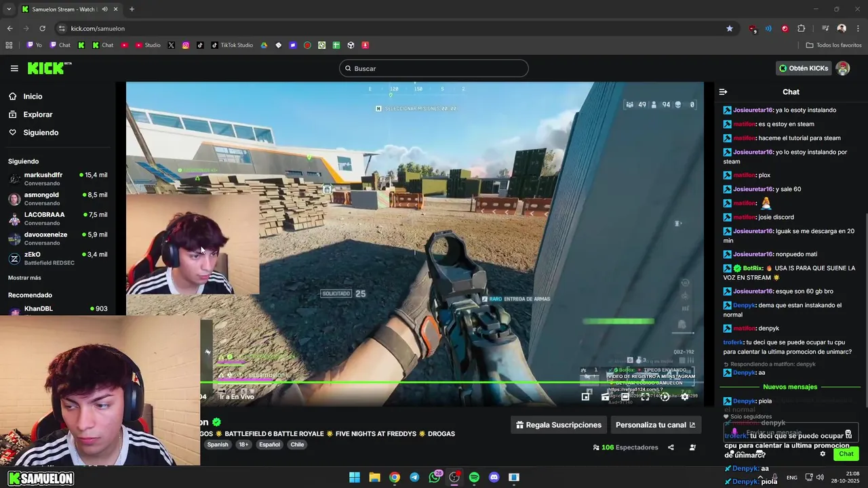The height and width of the screenshot is (488, 868).
Task: Open Spotify from the taskbar
Action: tap(474, 477)
